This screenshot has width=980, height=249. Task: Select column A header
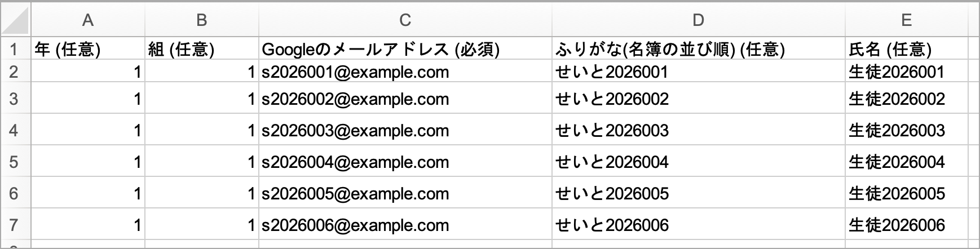87,20
